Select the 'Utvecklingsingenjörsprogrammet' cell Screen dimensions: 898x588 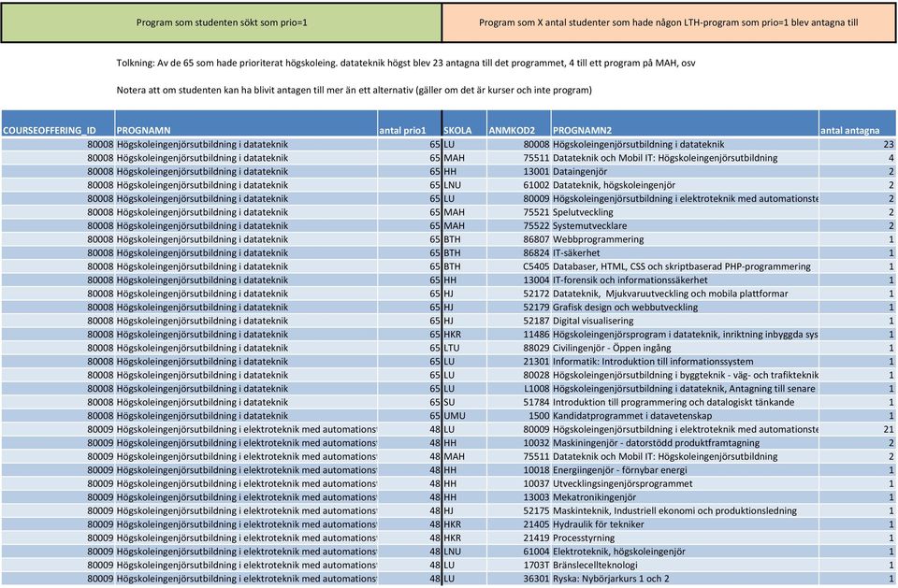coord(685,483)
